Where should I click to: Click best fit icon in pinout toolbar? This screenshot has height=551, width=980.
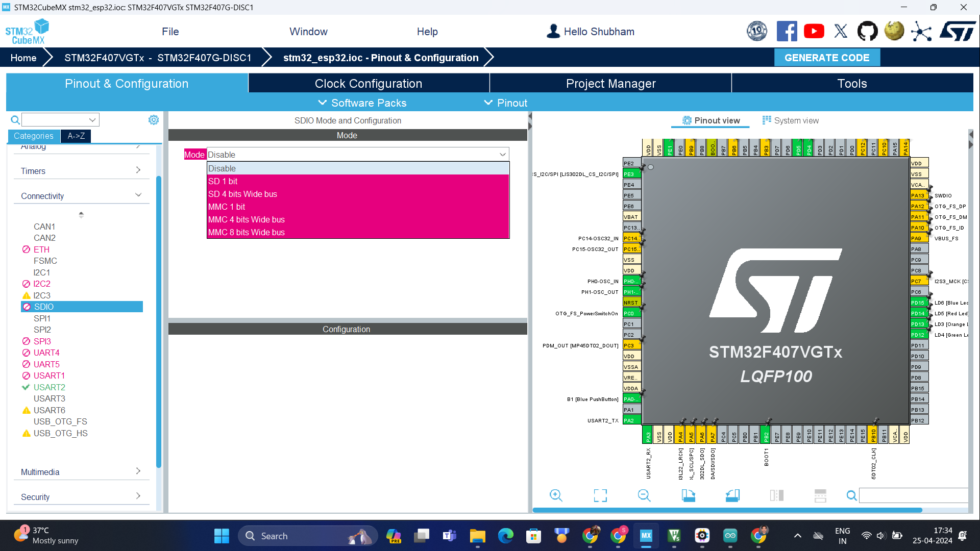click(600, 495)
